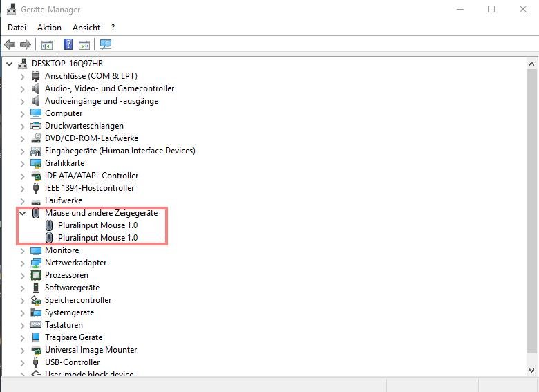Expand the Systemgeräte node
The height and width of the screenshot is (392, 539).
[22, 313]
